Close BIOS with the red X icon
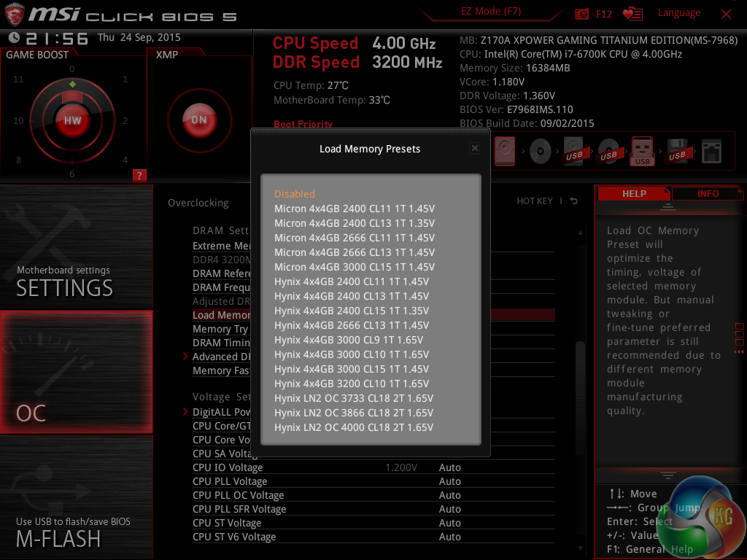 [x=726, y=15]
